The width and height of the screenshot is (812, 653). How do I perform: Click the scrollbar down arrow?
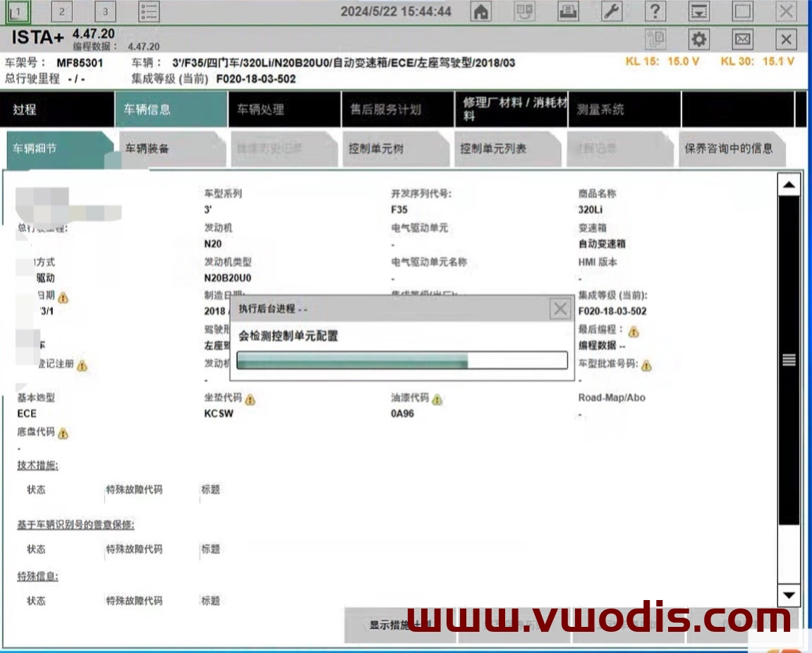[x=789, y=596]
